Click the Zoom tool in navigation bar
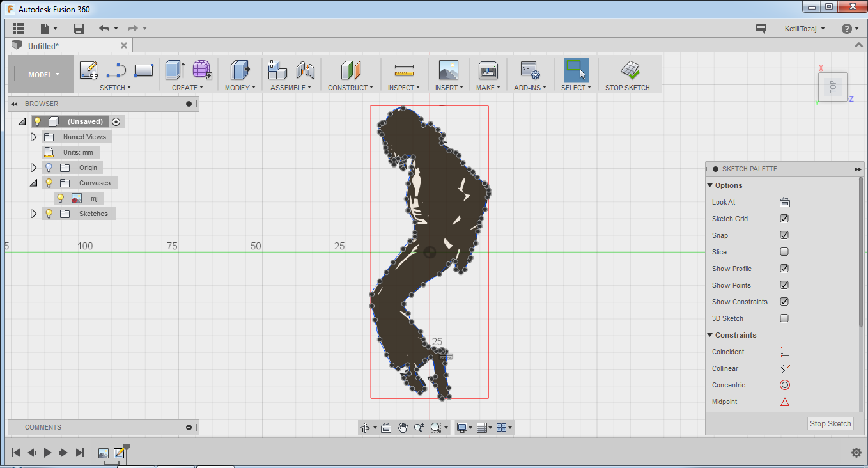 click(x=419, y=428)
